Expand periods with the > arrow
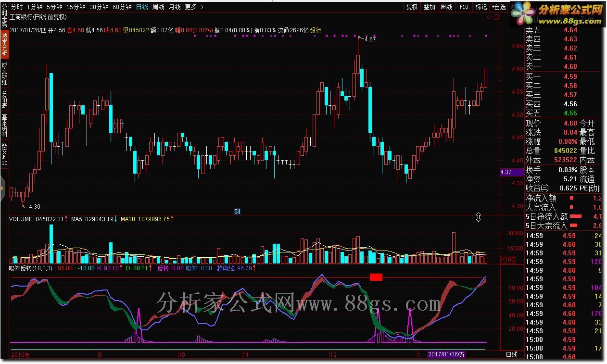The height and width of the screenshot is (364, 607). [x=202, y=7]
